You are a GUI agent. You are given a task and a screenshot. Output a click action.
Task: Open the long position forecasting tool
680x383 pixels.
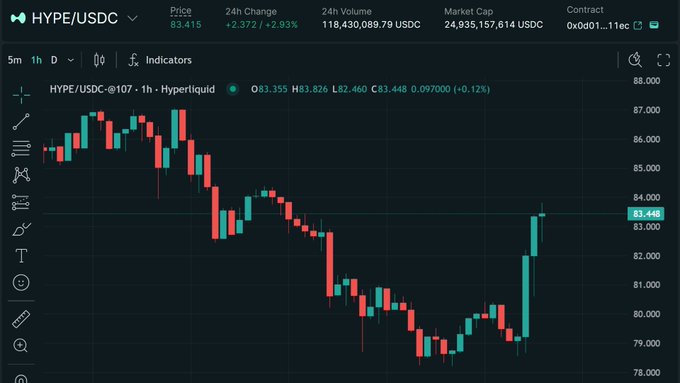[x=21, y=202]
